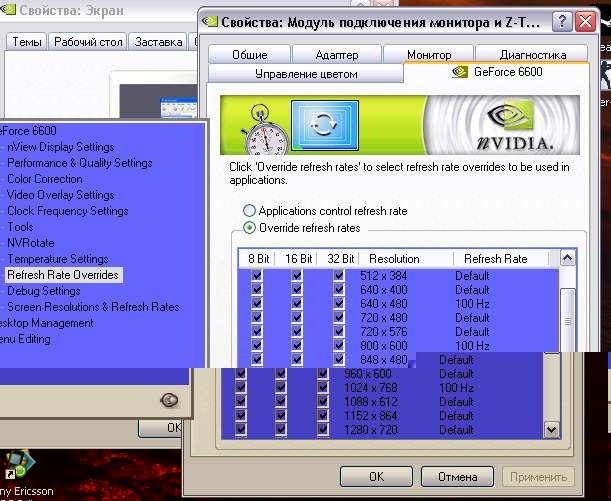Select Color Correction in the menu
Image resolution: width=611 pixels, height=501 pixels.
coord(45,179)
